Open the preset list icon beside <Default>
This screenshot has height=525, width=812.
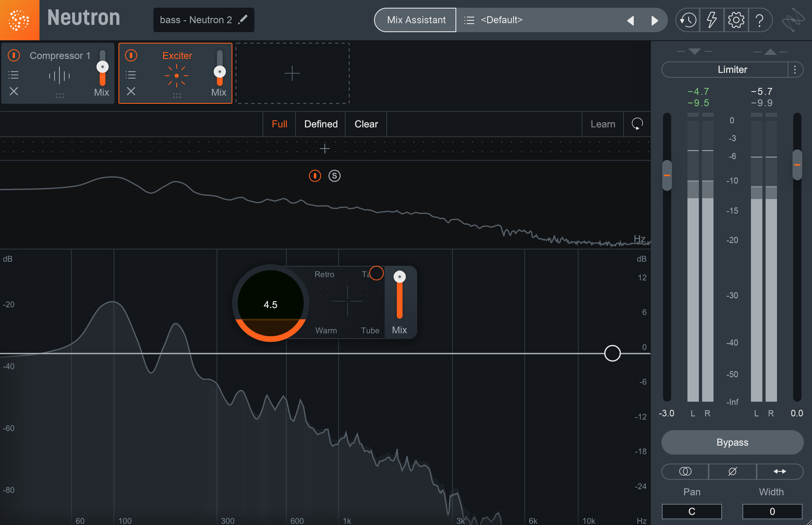click(x=469, y=20)
